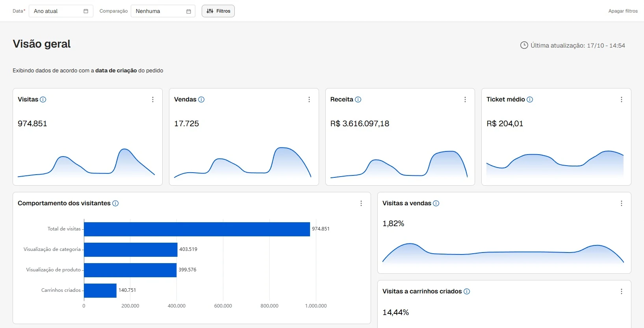Click the 14,44% conversion value
Viewport: 644px width, 328px height.
(x=396, y=312)
